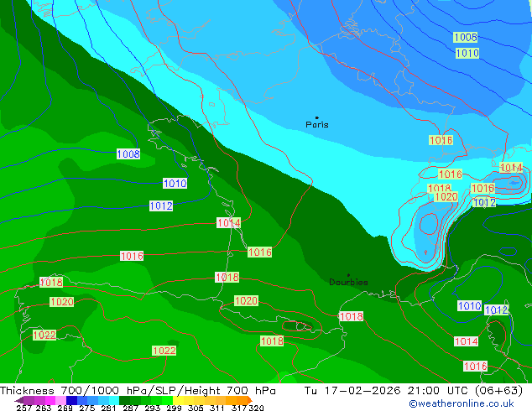Image resolution: width=532 pixels, height=411 pixels.
Task: Click the 311 legend value
Action: pyautogui.click(x=217, y=408)
